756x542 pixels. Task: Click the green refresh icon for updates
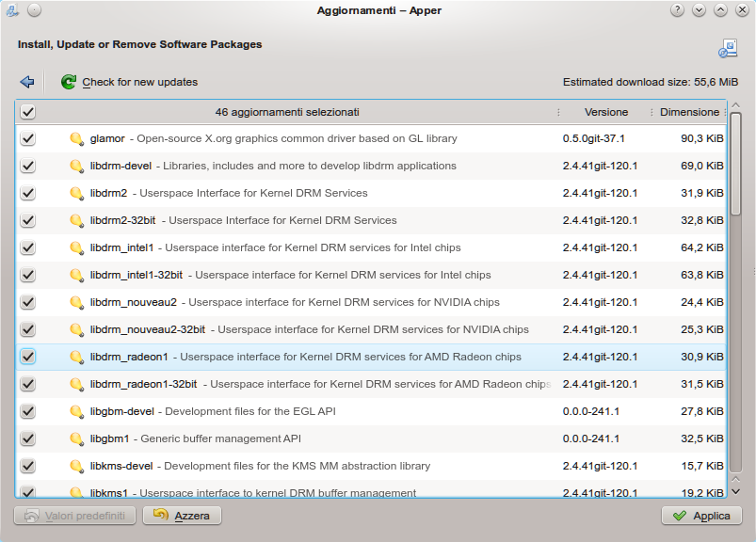coord(69,82)
